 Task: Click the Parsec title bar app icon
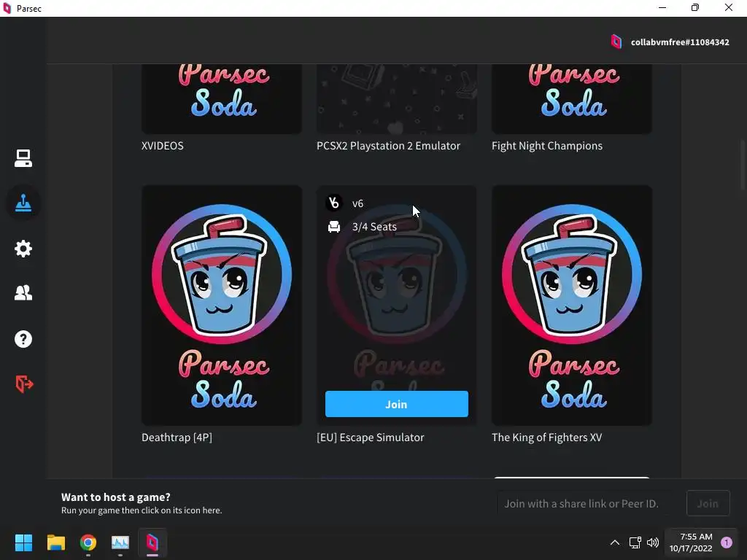[x=7, y=8]
